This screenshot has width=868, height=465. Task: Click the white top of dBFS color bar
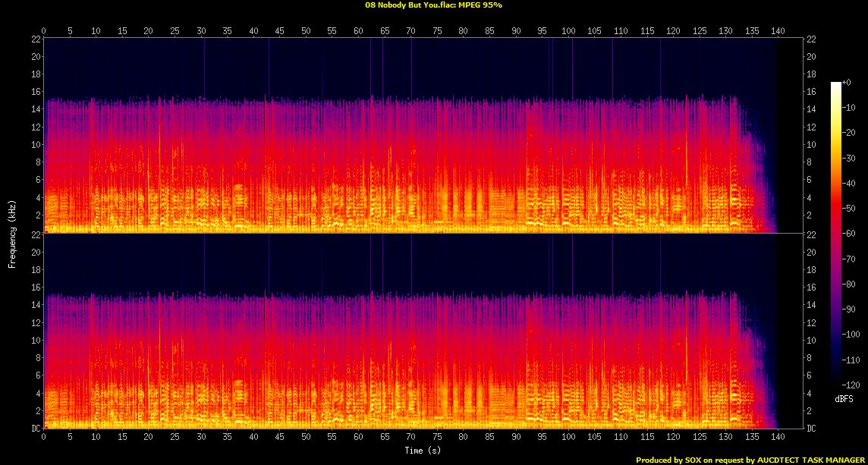(836, 84)
